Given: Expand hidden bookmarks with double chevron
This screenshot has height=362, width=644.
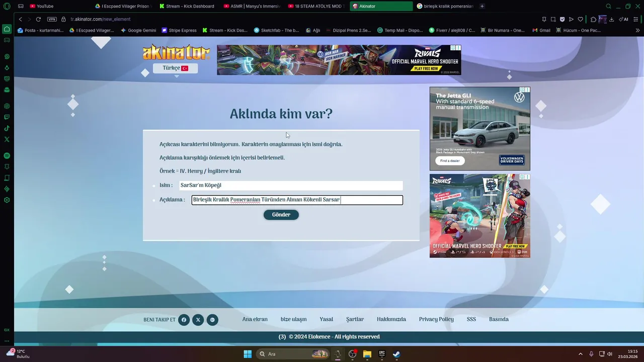Looking at the screenshot, I should (x=638, y=30).
